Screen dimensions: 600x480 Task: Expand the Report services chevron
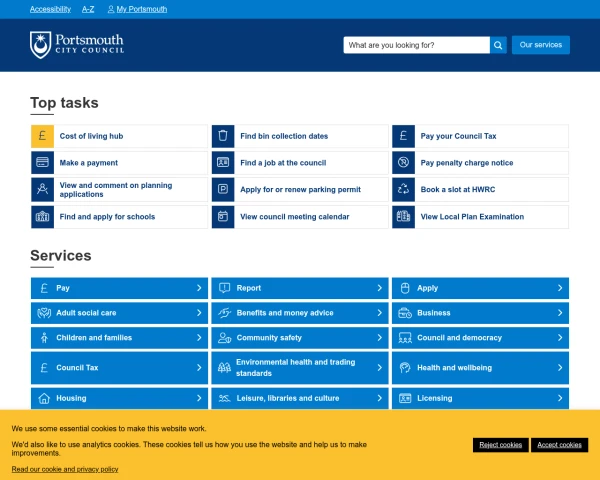pos(380,288)
